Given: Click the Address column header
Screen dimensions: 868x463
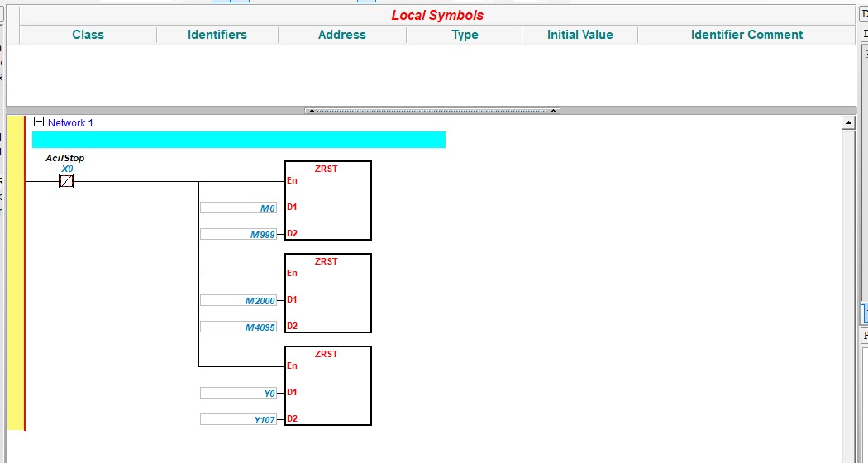Looking at the screenshot, I should point(342,35).
